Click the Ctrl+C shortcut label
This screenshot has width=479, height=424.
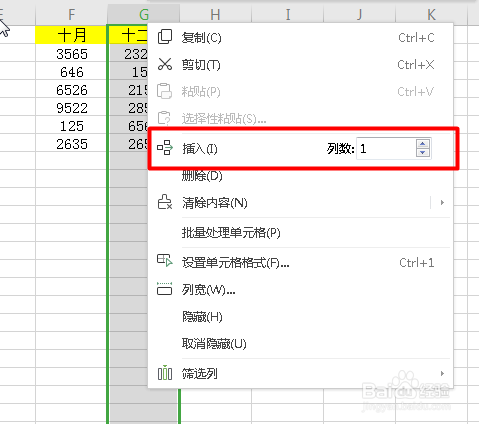(416, 38)
